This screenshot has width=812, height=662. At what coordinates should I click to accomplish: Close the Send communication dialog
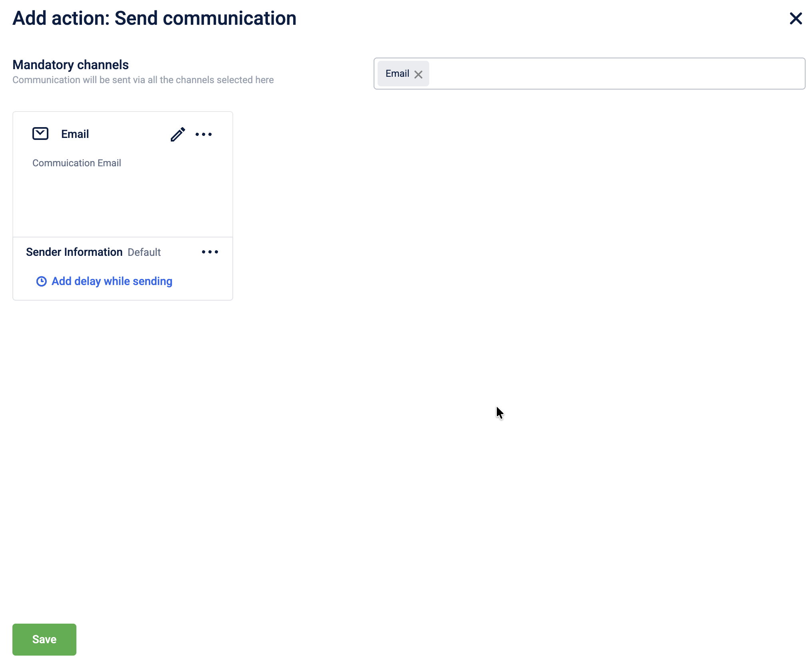(x=796, y=18)
